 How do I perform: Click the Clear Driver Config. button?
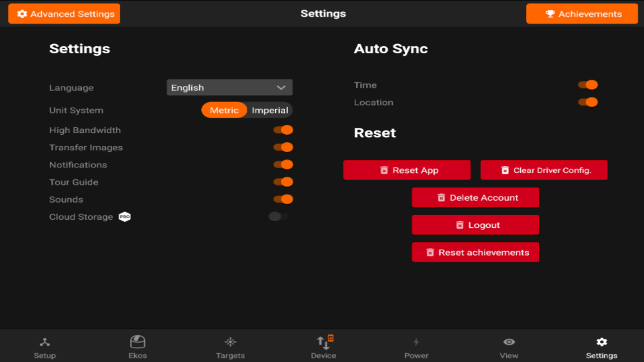(x=544, y=170)
